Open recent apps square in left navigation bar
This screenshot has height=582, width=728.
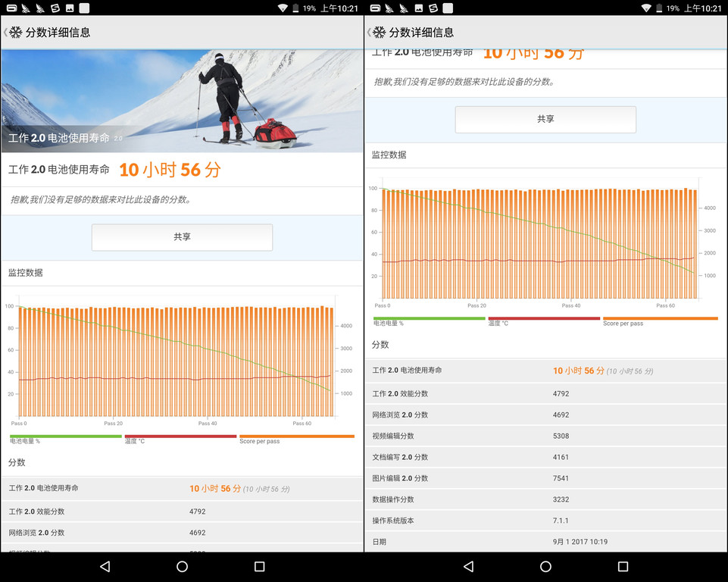259,567
